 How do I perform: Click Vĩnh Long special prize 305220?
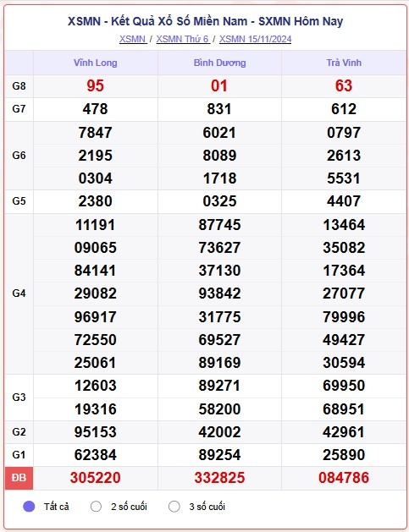tap(96, 478)
